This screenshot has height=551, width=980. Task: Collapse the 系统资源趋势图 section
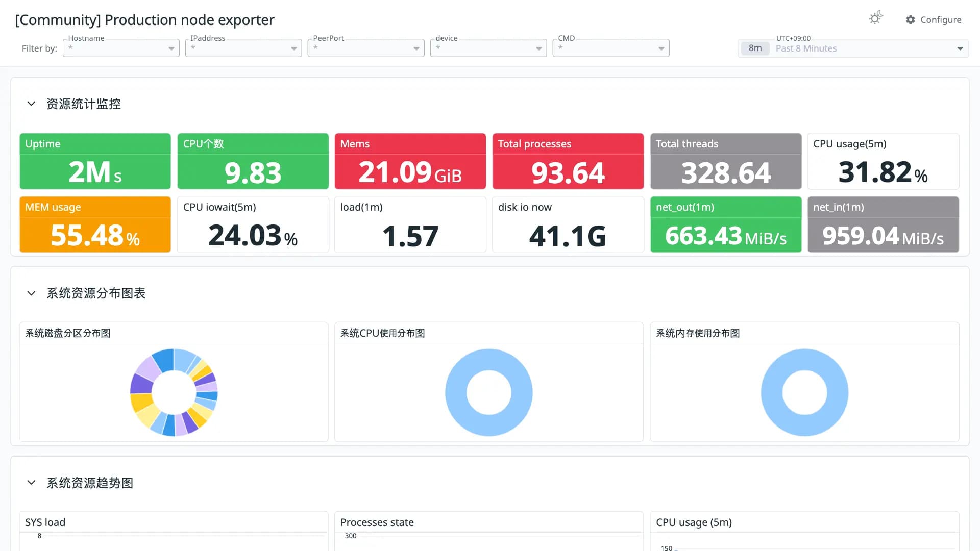point(31,483)
